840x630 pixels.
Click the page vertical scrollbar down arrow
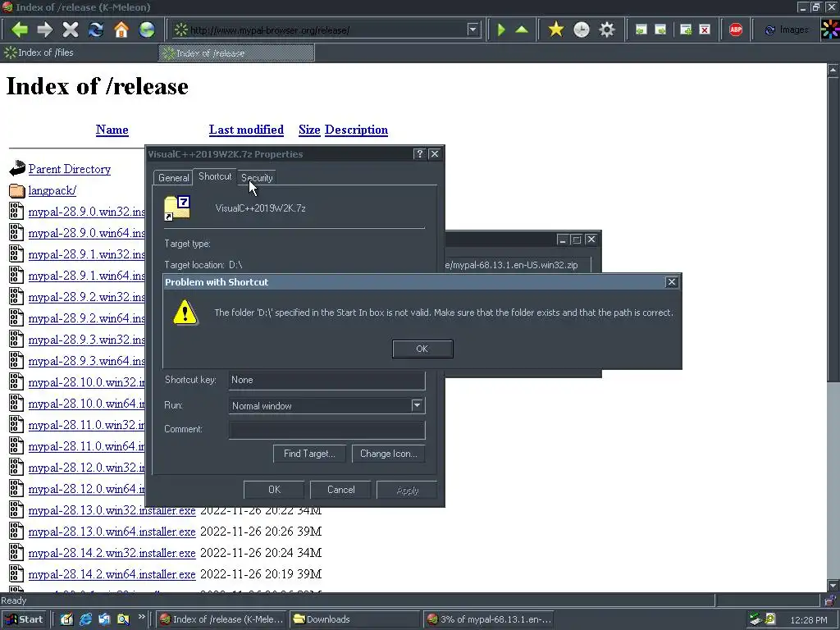click(833, 586)
